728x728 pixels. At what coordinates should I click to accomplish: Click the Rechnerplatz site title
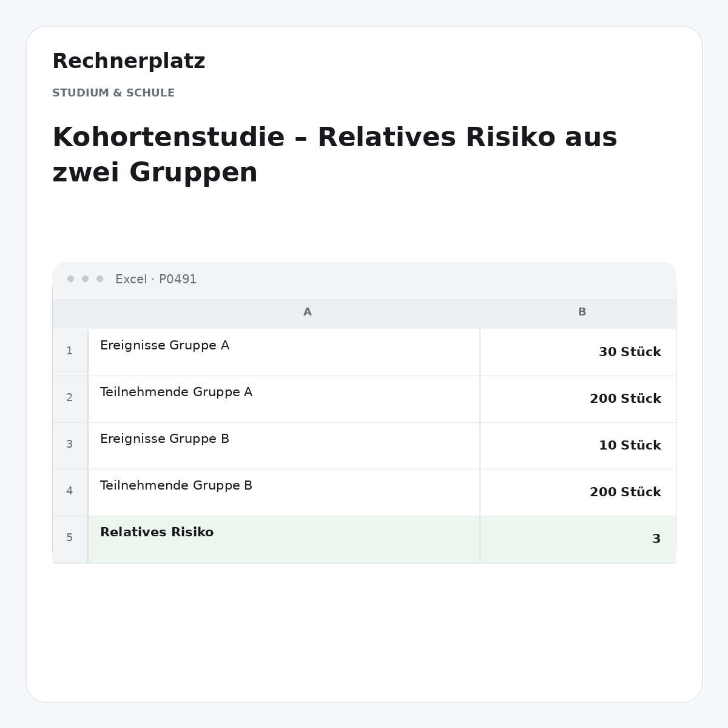[129, 61]
